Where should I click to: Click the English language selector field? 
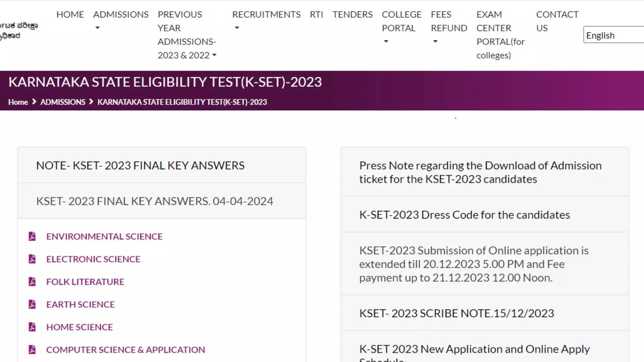click(x=611, y=35)
